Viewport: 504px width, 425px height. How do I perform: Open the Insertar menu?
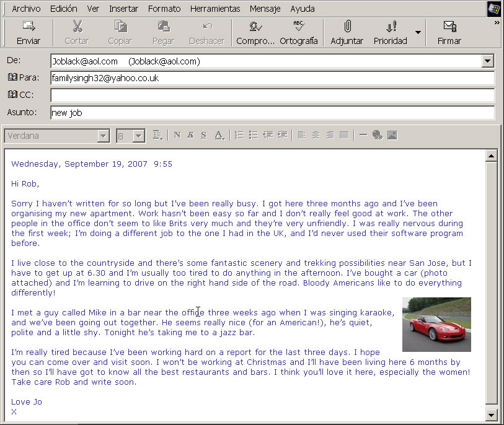[x=124, y=9]
